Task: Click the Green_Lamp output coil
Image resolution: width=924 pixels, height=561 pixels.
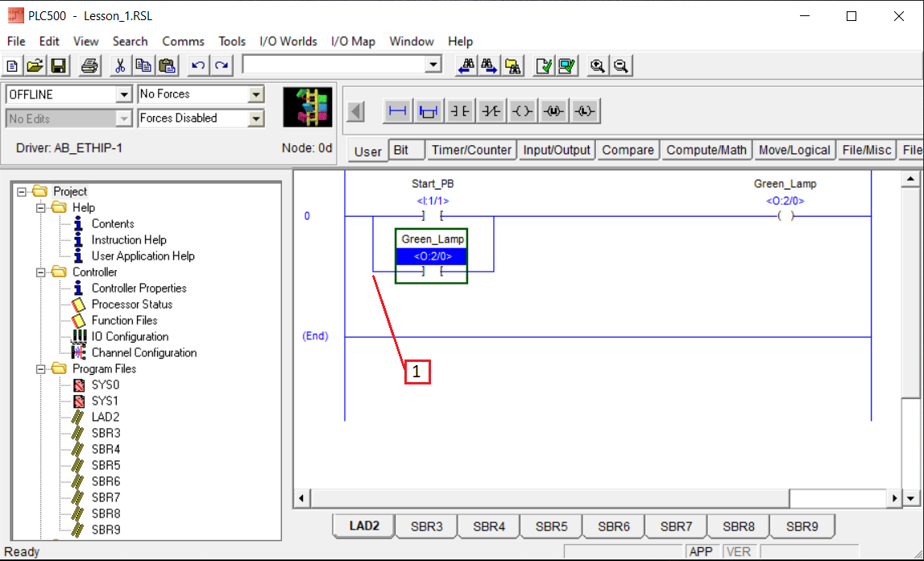Action: (785, 216)
